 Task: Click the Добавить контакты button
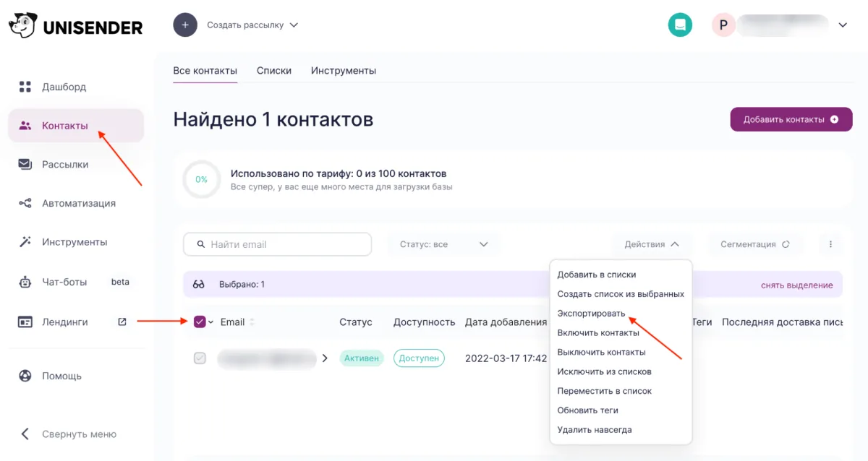(791, 119)
